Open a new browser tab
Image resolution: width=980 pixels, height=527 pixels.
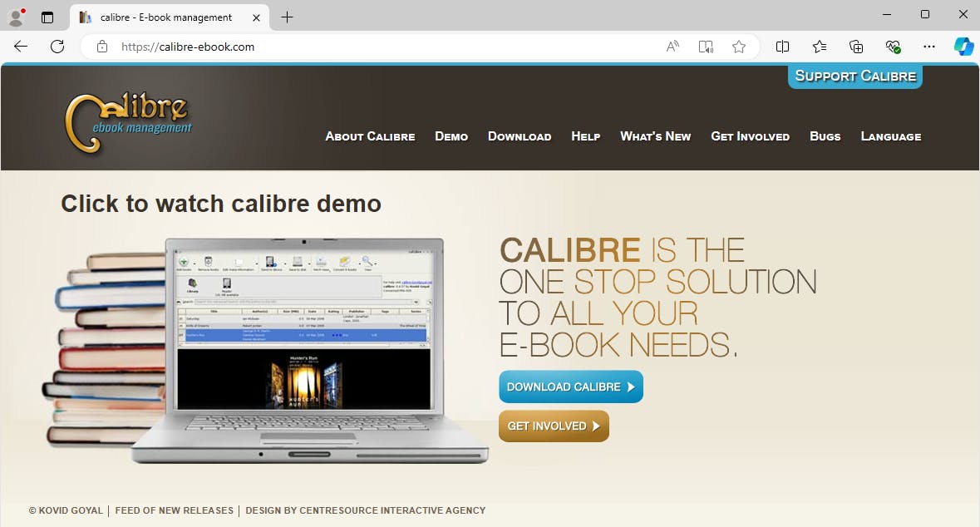coord(287,17)
